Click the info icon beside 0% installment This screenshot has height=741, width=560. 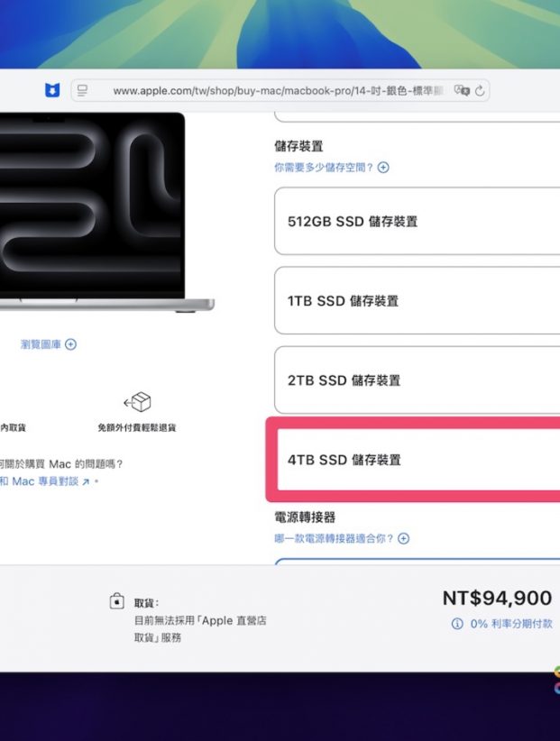pyautogui.click(x=457, y=623)
